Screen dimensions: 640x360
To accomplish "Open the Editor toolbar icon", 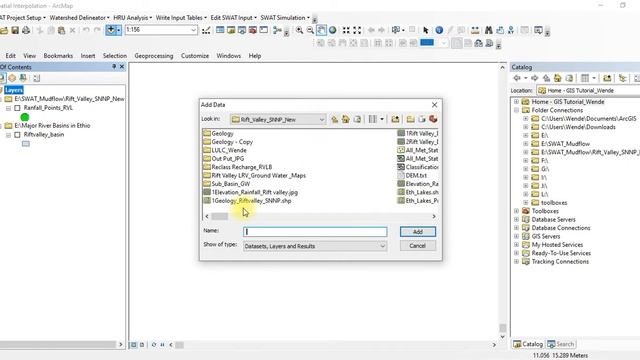I will [206, 30].
